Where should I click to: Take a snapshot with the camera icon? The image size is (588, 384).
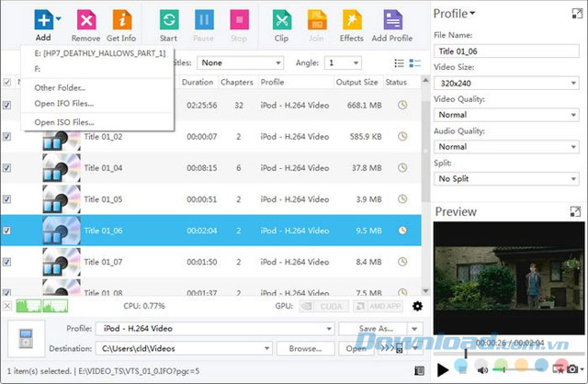[x=572, y=369]
